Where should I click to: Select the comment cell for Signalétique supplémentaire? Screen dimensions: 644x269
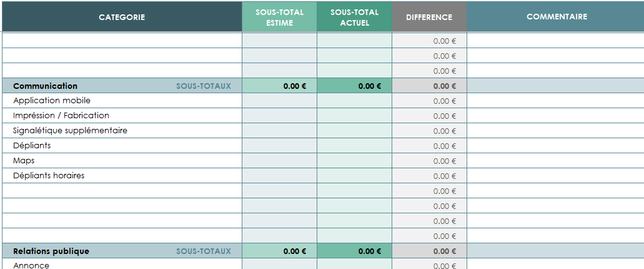[556, 131]
